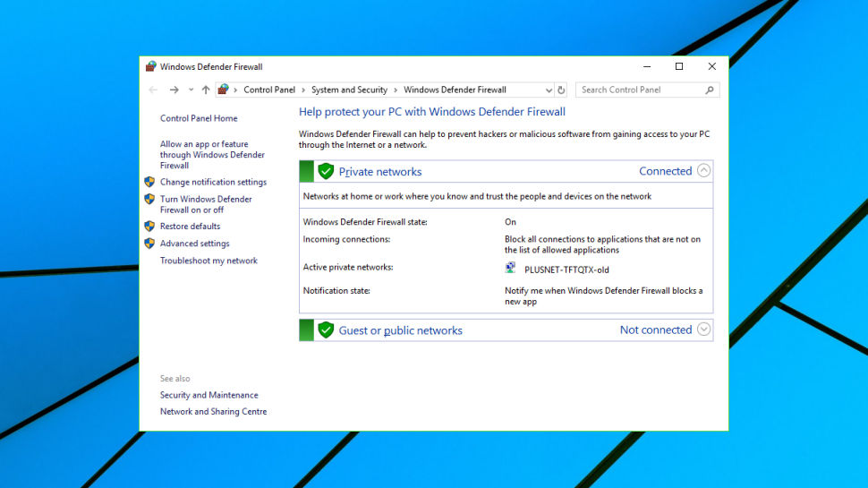Open Control Panel Home link
This screenshot has height=488, width=868.
click(199, 118)
